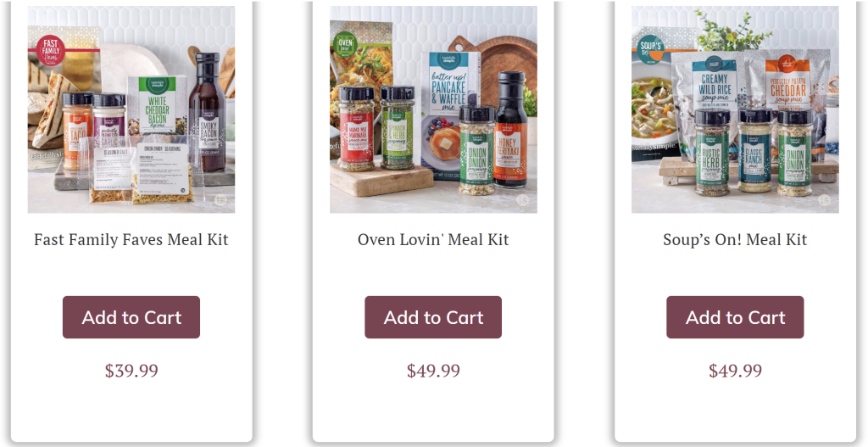The width and height of the screenshot is (868, 447).
Task: Add Soup's On! Meal Kit to cart
Action: tap(735, 317)
